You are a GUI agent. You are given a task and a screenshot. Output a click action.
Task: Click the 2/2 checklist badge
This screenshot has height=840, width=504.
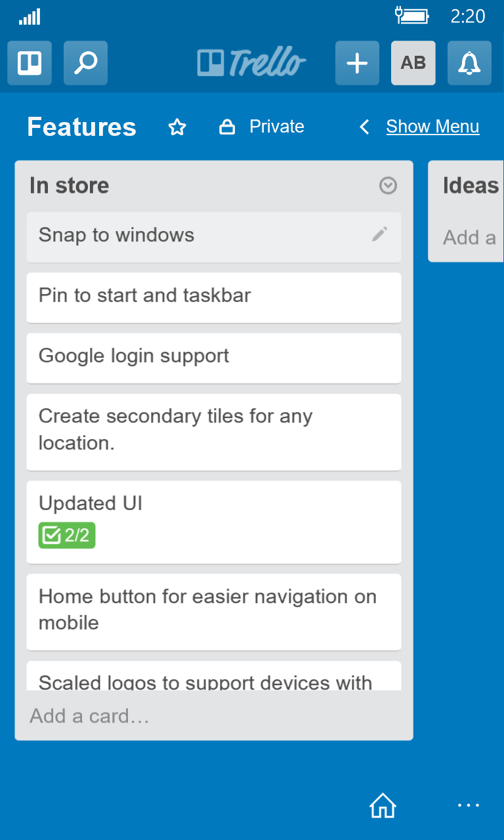point(67,535)
